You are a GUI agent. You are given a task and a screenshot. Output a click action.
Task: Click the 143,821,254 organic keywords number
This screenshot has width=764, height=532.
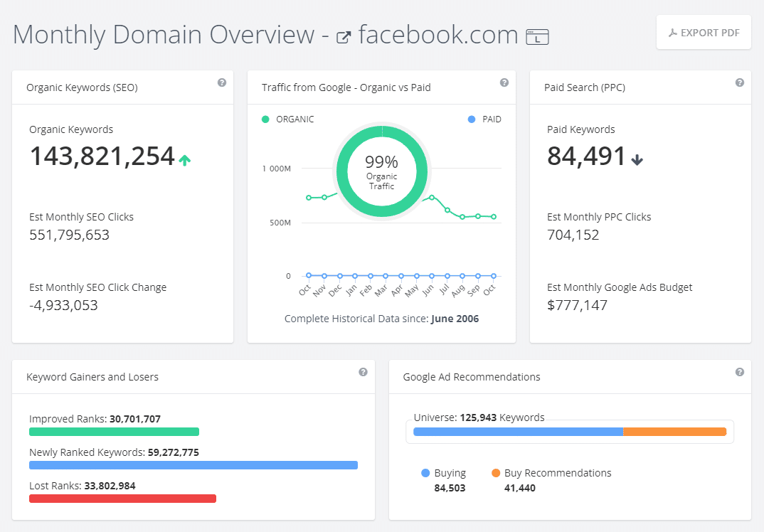[x=102, y=156]
